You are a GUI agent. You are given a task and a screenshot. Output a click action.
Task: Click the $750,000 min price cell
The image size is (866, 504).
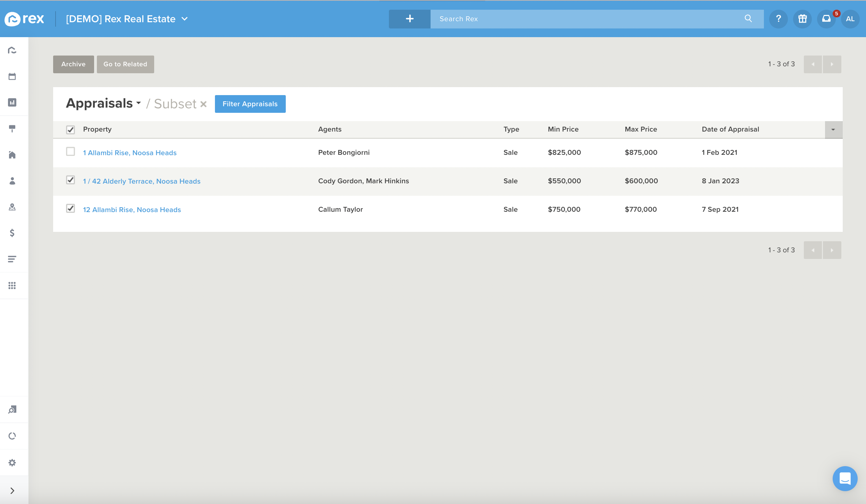point(564,209)
